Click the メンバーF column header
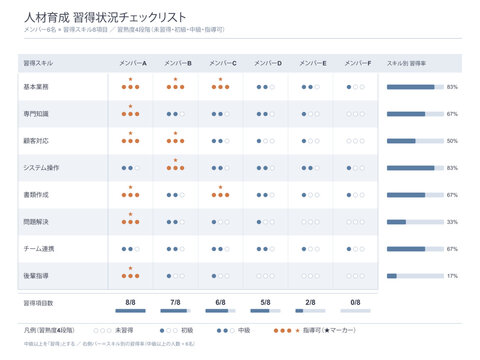This screenshot has height=360, width=480. click(358, 63)
